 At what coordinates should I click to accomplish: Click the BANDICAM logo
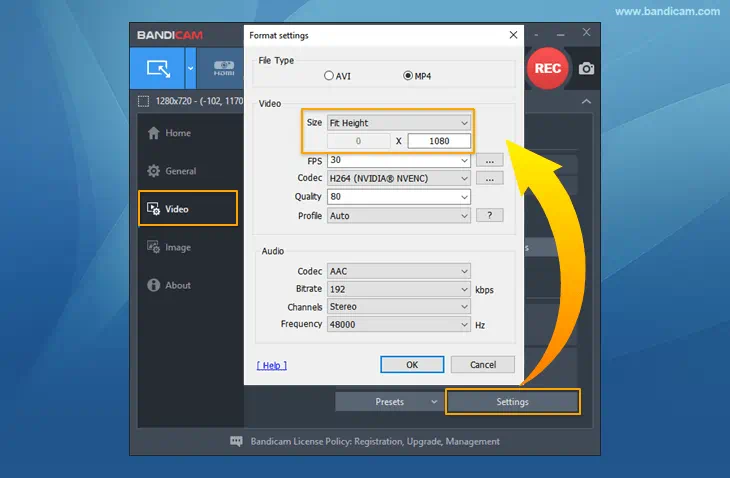click(x=170, y=35)
